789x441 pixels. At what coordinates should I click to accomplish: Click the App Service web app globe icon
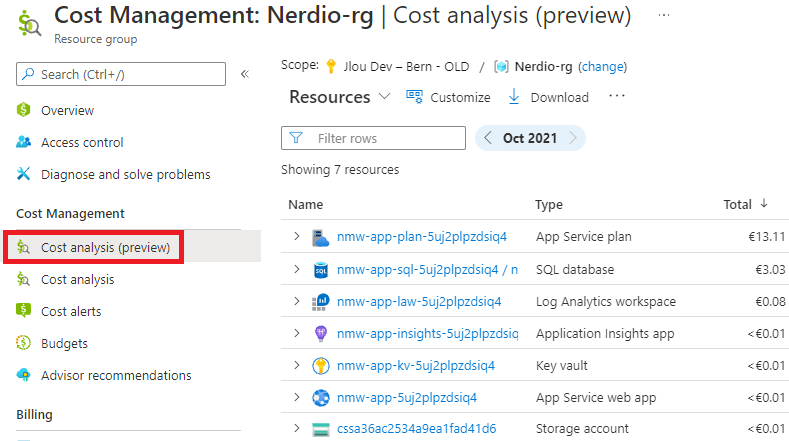tap(321, 398)
